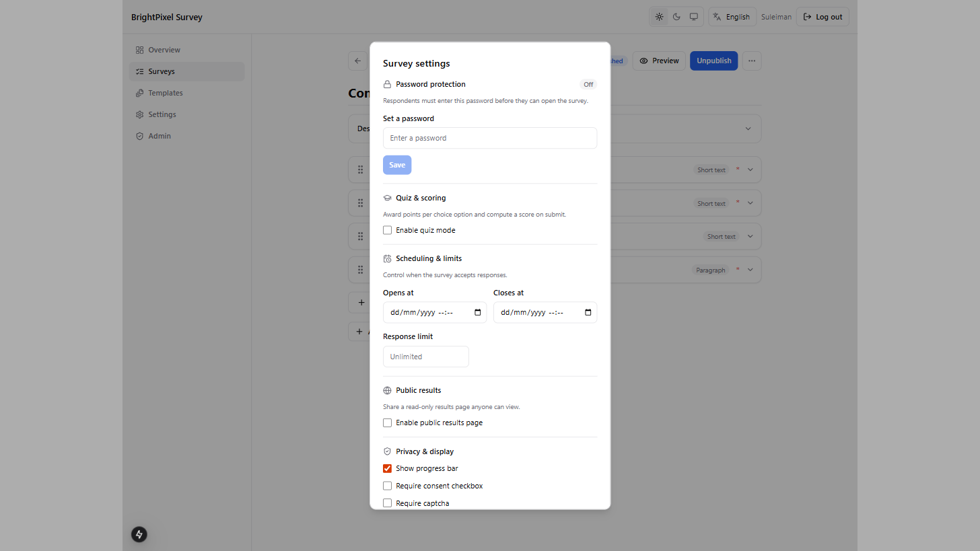Click the back arrow button
Image resolution: width=980 pixels, height=551 pixels.
[x=357, y=61]
